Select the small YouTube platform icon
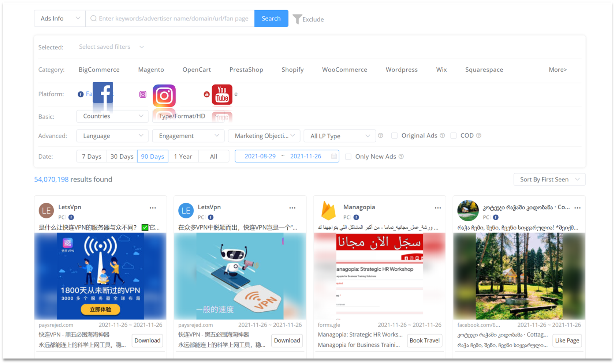This screenshot has height=364, width=615. pyautogui.click(x=207, y=94)
